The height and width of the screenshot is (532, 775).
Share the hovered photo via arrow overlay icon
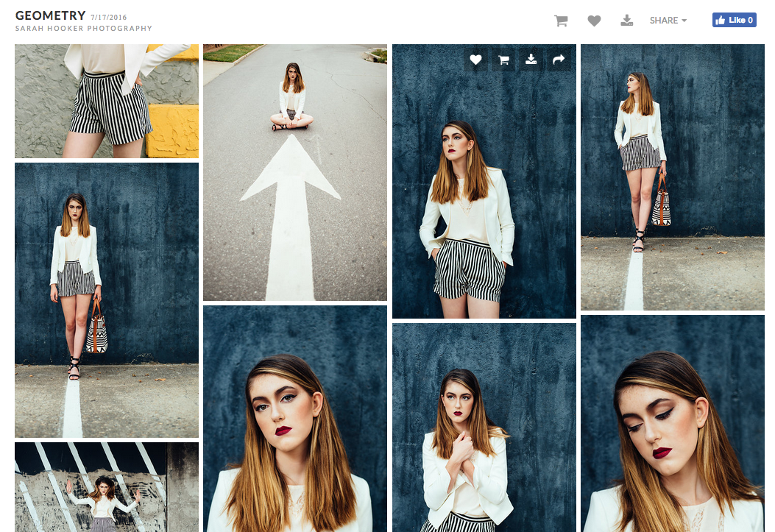coord(559,60)
